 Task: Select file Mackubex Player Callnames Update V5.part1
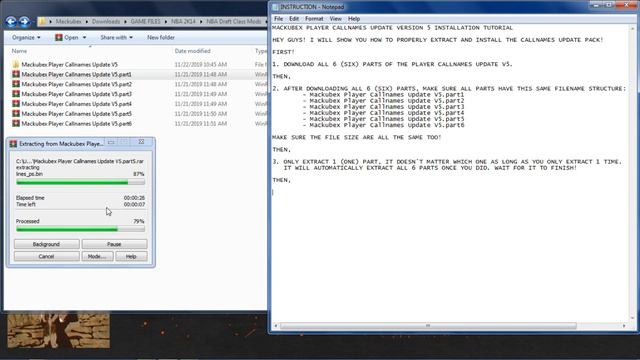click(x=77, y=74)
